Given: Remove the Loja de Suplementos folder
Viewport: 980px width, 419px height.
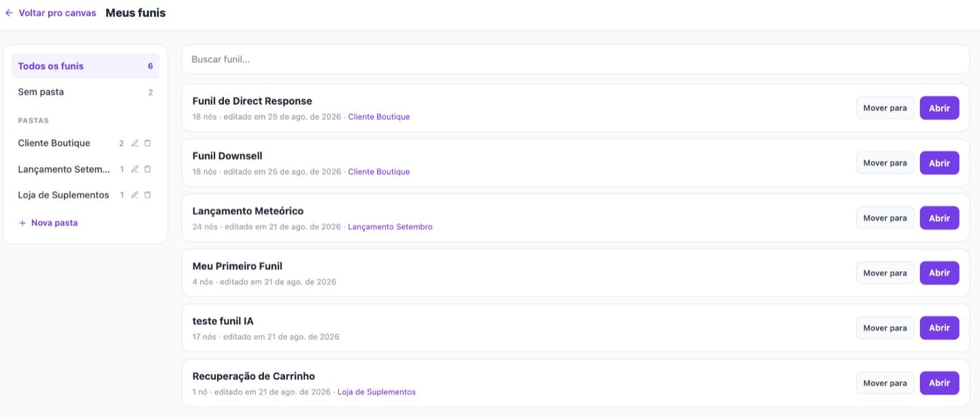Looking at the screenshot, I should [148, 195].
